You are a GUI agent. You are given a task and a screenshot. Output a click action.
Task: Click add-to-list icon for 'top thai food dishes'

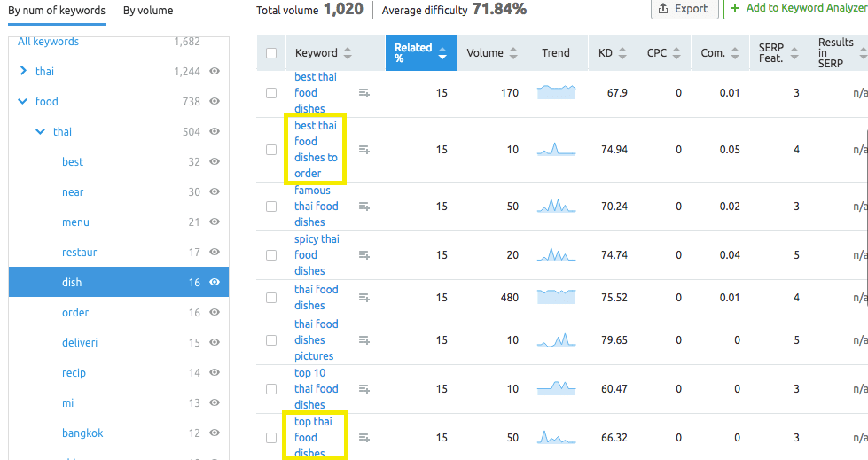click(x=364, y=438)
